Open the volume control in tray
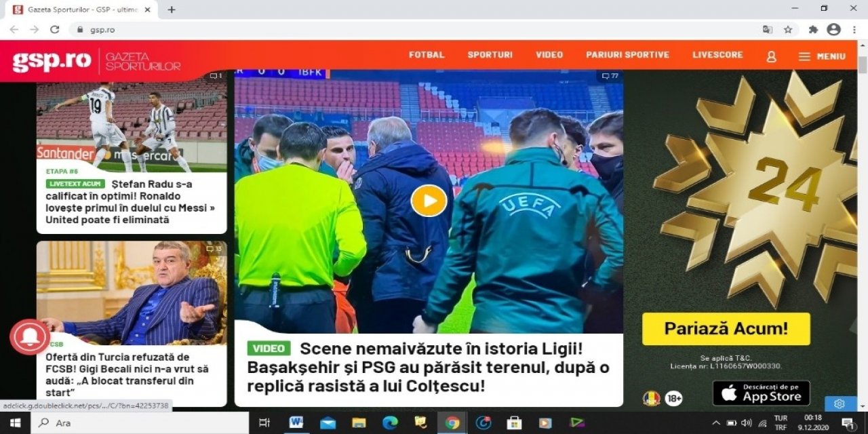 (x=747, y=423)
